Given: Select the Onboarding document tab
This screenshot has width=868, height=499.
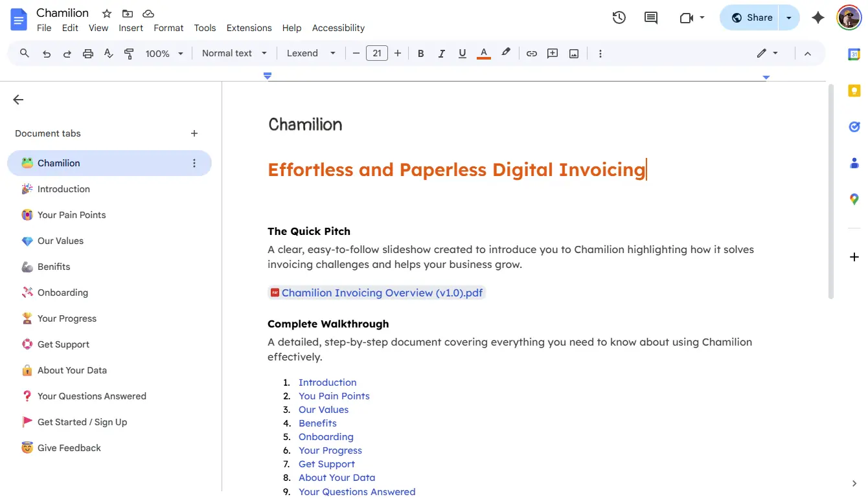Looking at the screenshot, I should (62, 293).
